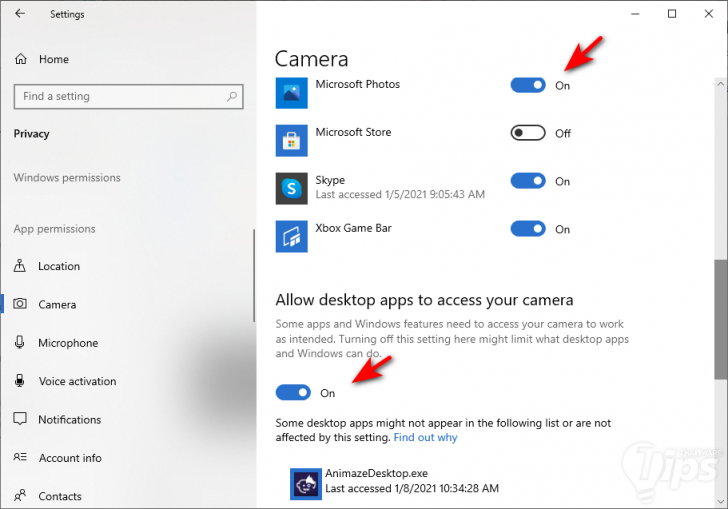Viewport: 728px width, 509px height.
Task: Click the Privacy heading
Action: click(32, 134)
